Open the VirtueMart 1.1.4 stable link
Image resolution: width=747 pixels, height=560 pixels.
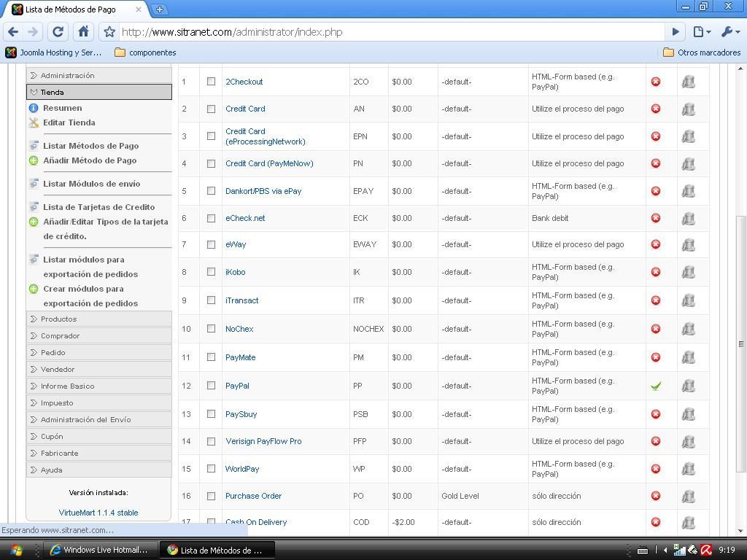[98, 513]
